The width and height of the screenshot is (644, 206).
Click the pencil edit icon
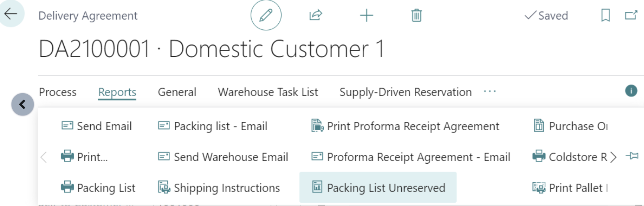[266, 15]
